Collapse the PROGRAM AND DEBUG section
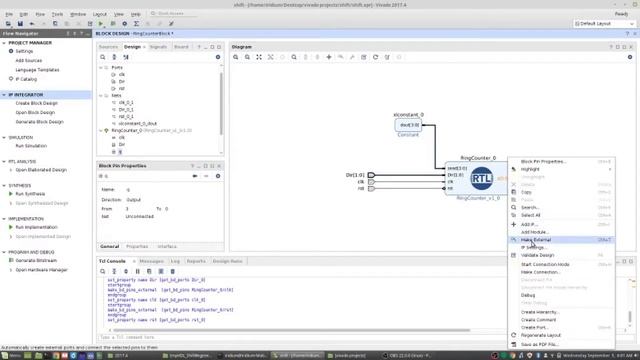Screen dimensions: 640x360 pos(4,252)
